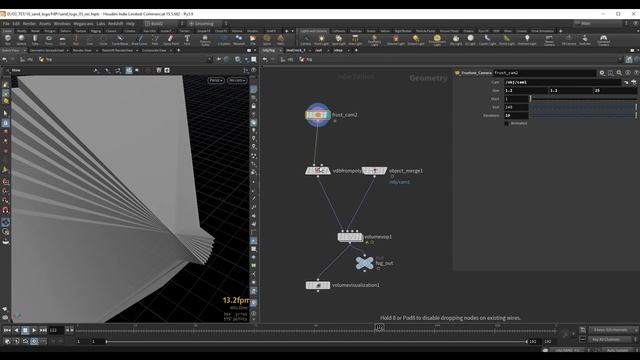The height and width of the screenshot is (360, 640).
Task: Adjust the Start parameter slider
Action: pos(583,99)
